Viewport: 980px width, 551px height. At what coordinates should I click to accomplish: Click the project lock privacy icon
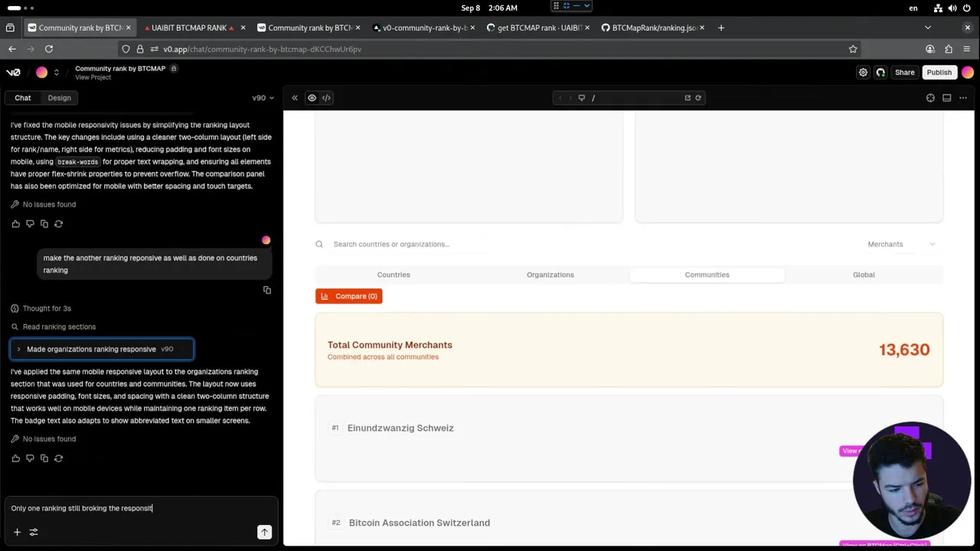coord(174,68)
